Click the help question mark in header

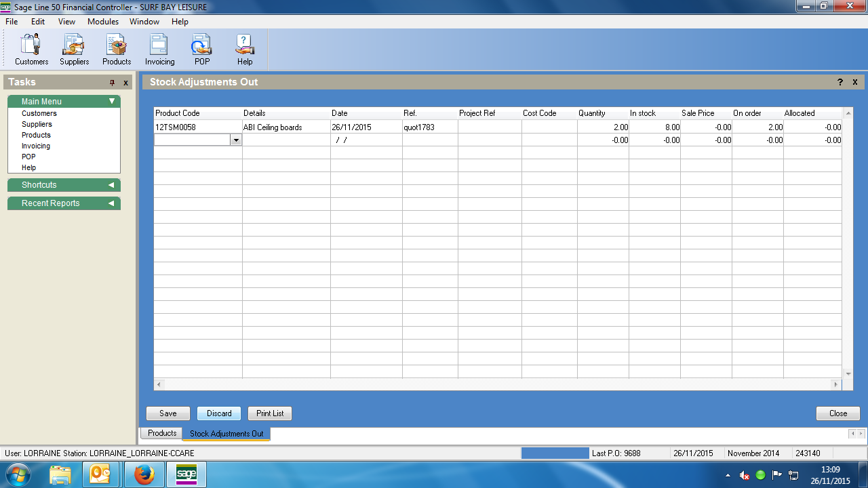(840, 82)
